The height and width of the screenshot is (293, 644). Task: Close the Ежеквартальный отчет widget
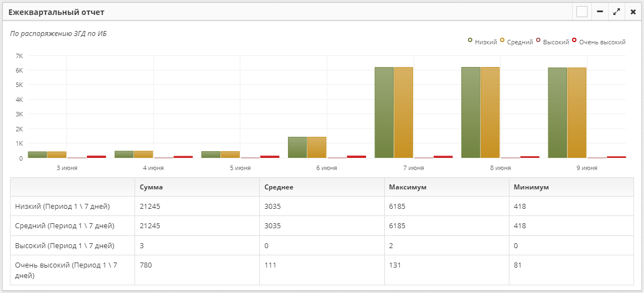[x=633, y=12]
